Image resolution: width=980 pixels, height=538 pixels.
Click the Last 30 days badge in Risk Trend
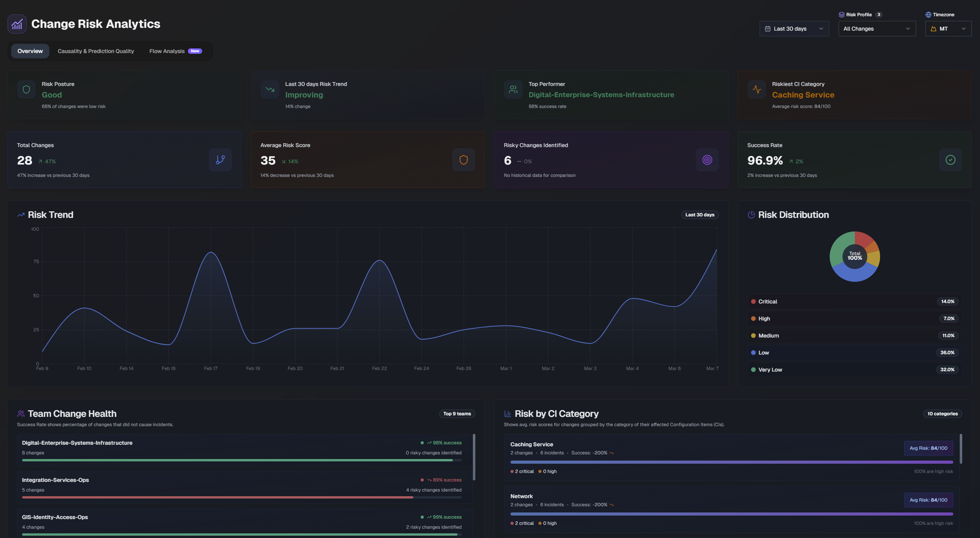pyautogui.click(x=700, y=215)
